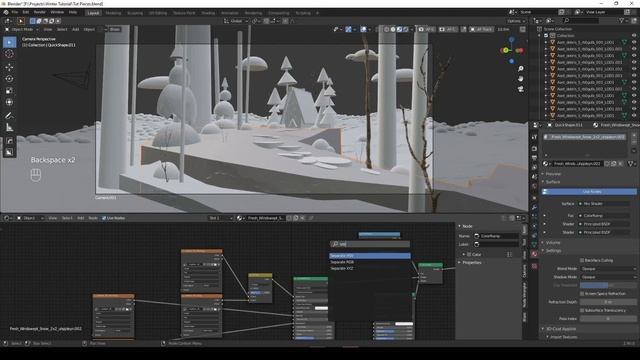Open the Output properties tab
The height and width of the screenshot is (360, 640).
[534, 158]
